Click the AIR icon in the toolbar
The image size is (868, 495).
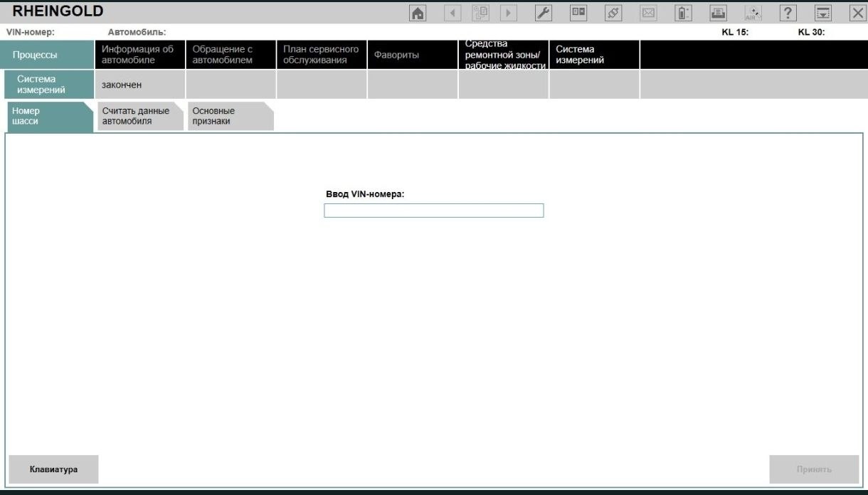[x=753, y=13]
